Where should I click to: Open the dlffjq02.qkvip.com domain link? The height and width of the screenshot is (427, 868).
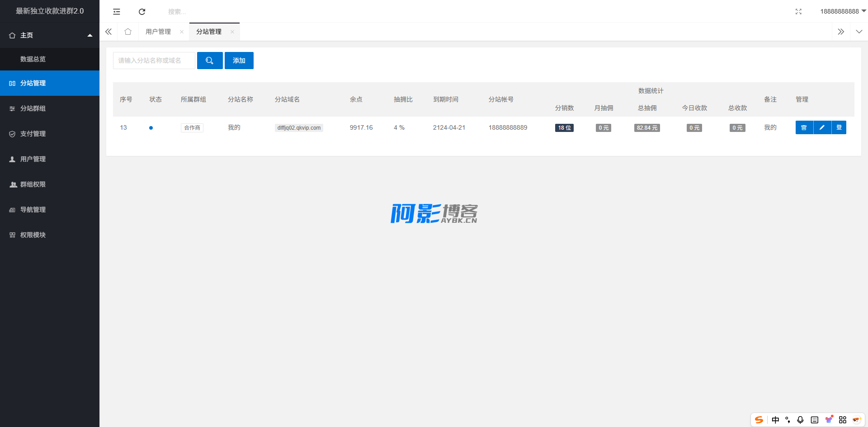tap(299, 128)
